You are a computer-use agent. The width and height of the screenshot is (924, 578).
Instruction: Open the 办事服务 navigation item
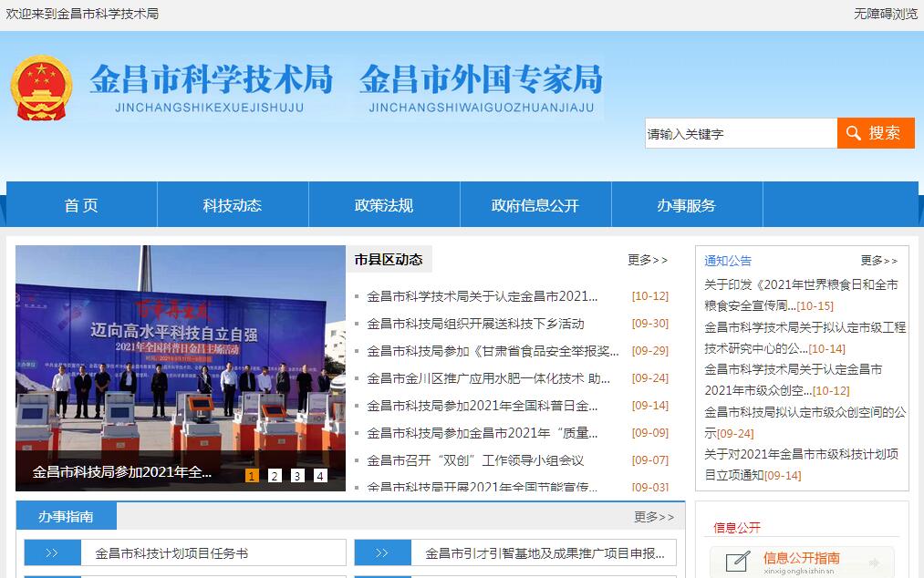(x=686, y=205)
